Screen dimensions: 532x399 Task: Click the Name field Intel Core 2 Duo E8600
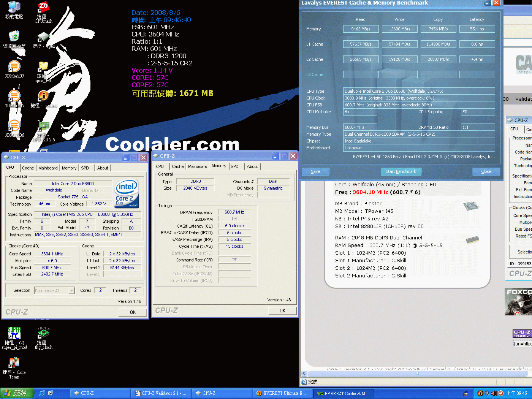(73, 184)
